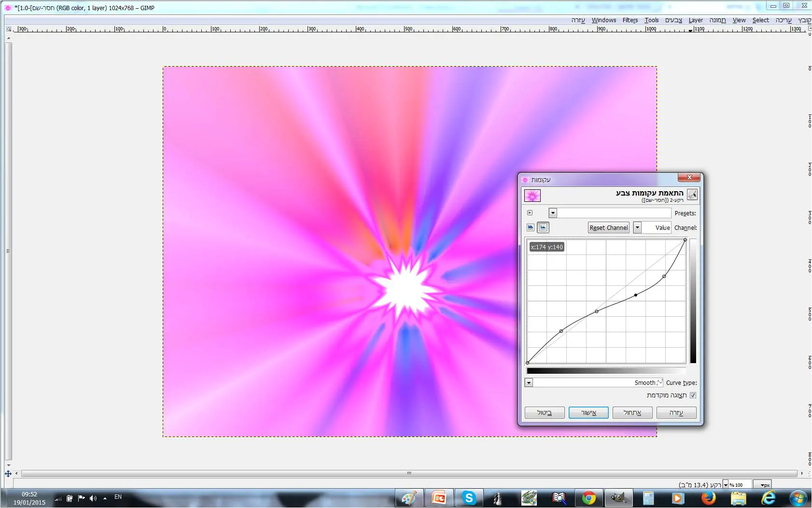Click the layer thumbnail in Curves dialog header

pos(532,195)
